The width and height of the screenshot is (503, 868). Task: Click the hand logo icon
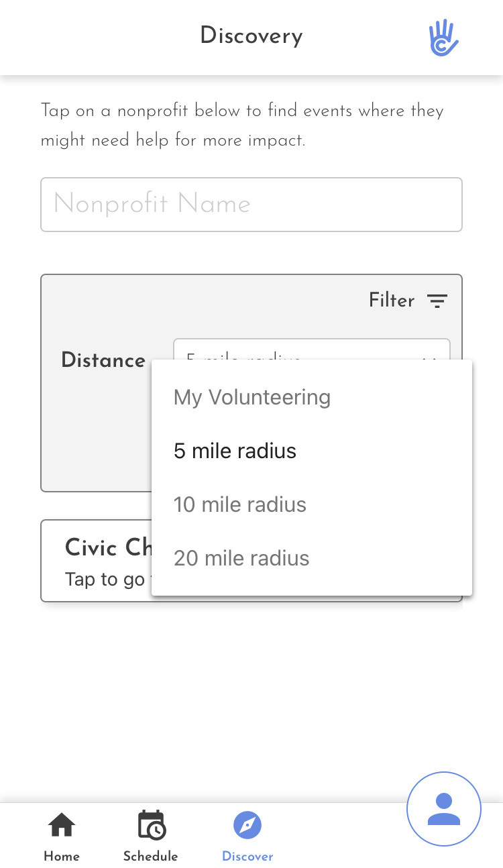443,38
